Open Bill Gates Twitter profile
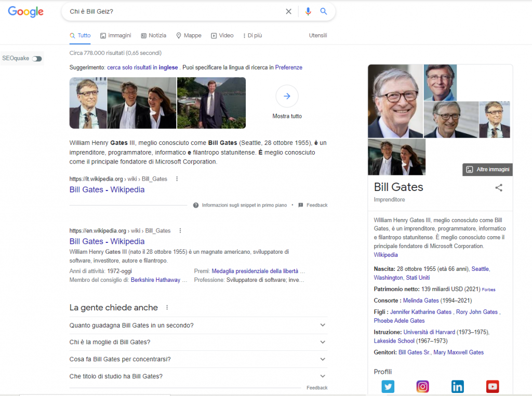 tap(388, 387)
